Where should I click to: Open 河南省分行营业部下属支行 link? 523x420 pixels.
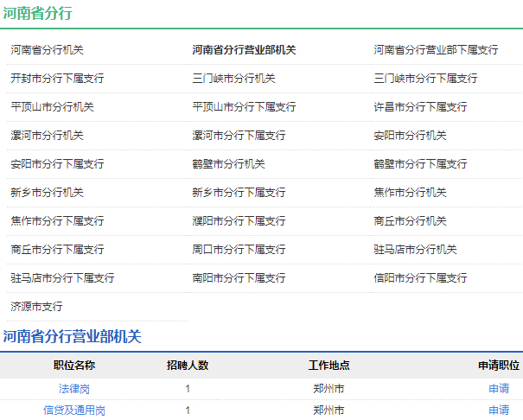coord(436,50)
